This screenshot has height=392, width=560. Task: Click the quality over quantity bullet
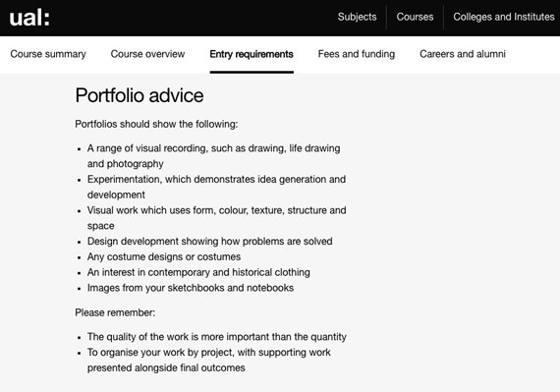(217, 337)
